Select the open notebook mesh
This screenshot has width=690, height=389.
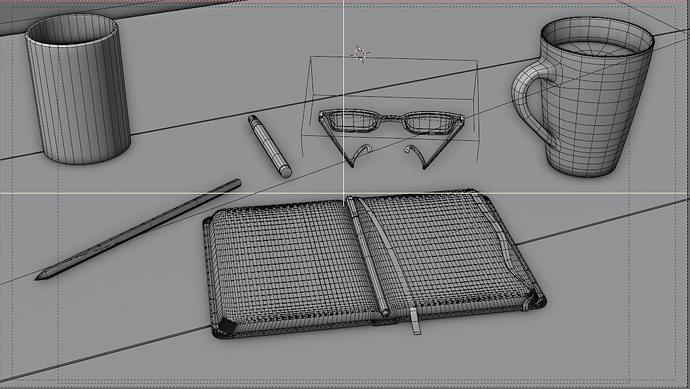[374, 263]
